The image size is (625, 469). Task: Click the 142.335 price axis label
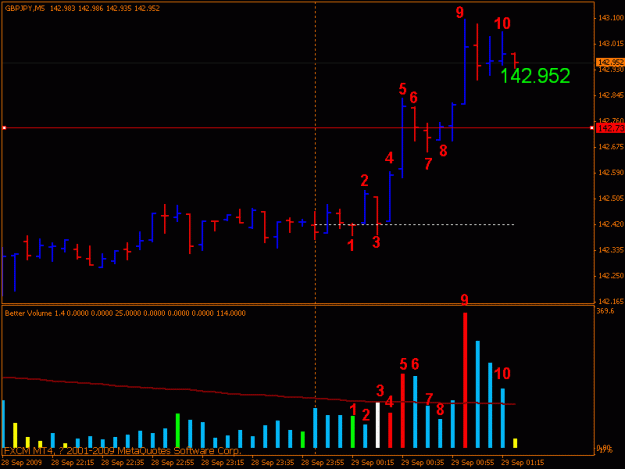click(611, 250)
